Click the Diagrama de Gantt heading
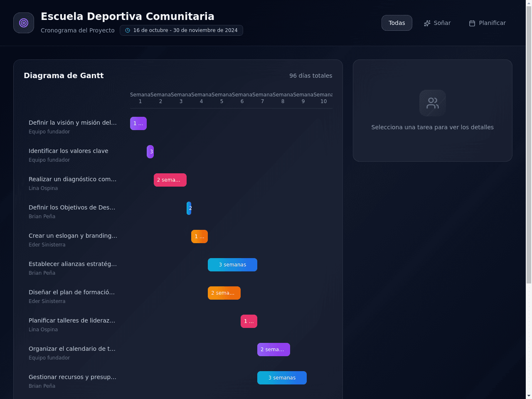The image size is (532, 399). pyautogui.click(x=64, y=76)
